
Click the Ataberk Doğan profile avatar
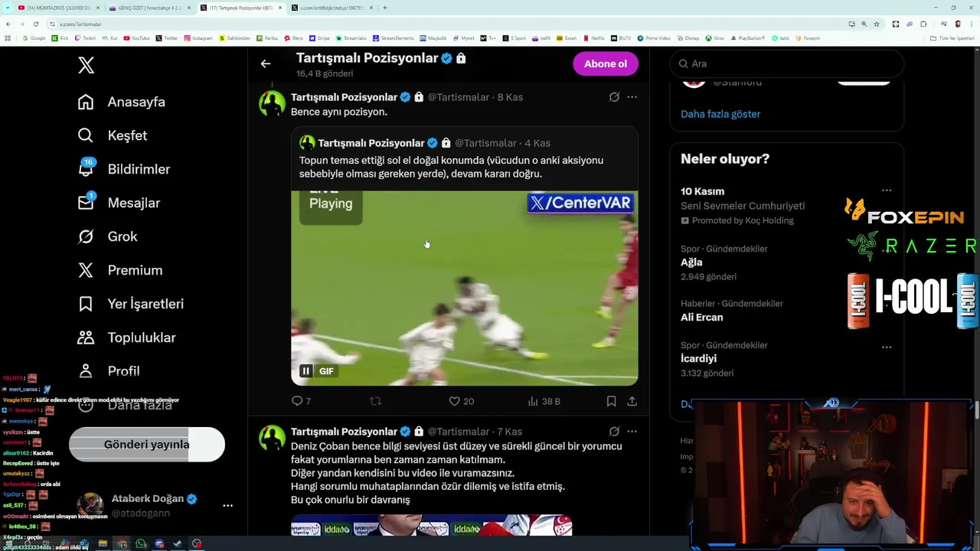[90, 505]
